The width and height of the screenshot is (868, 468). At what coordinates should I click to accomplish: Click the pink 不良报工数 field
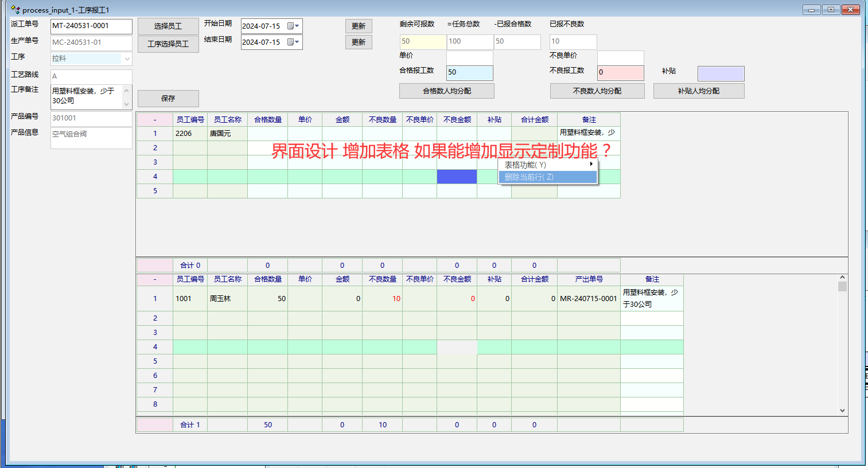point(620,72)
